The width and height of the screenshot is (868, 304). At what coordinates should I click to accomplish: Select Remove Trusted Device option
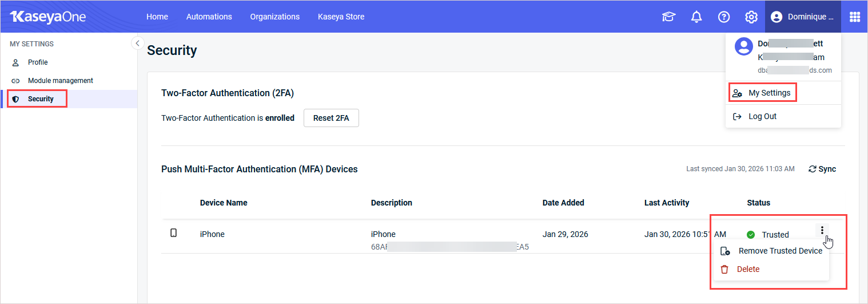click(x=779, y=251)
